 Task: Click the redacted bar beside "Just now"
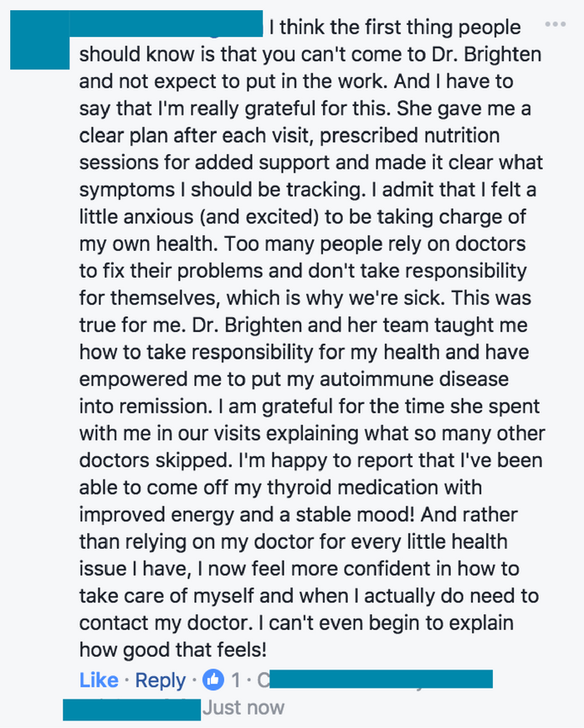point(132,710)
